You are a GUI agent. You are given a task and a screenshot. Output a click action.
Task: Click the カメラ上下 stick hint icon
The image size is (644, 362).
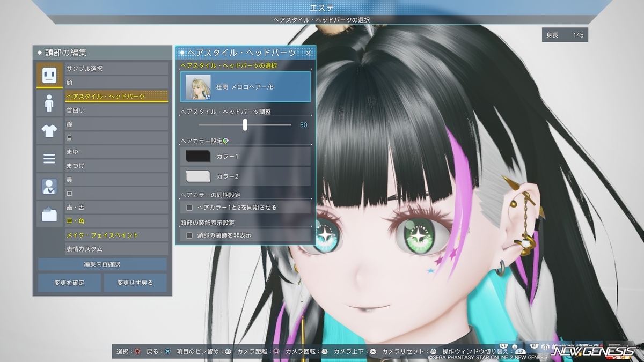click(373, 351)
